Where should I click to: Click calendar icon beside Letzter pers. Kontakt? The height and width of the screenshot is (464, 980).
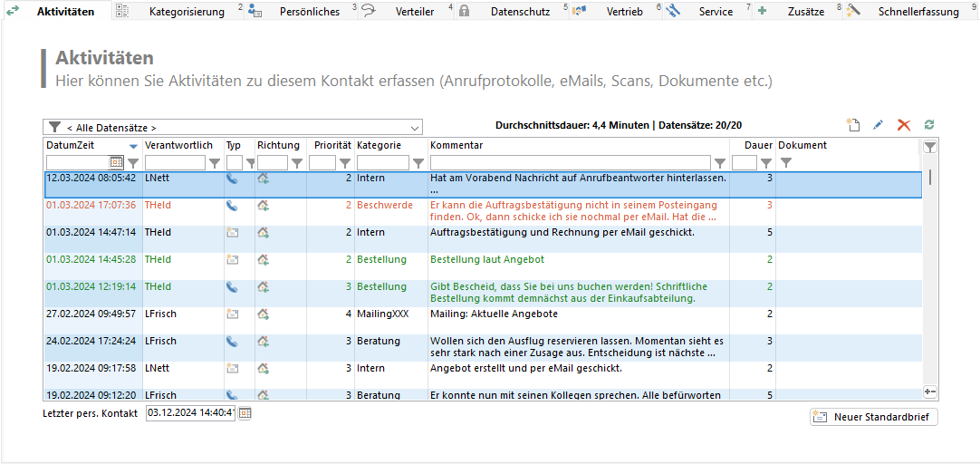[245, 413]
